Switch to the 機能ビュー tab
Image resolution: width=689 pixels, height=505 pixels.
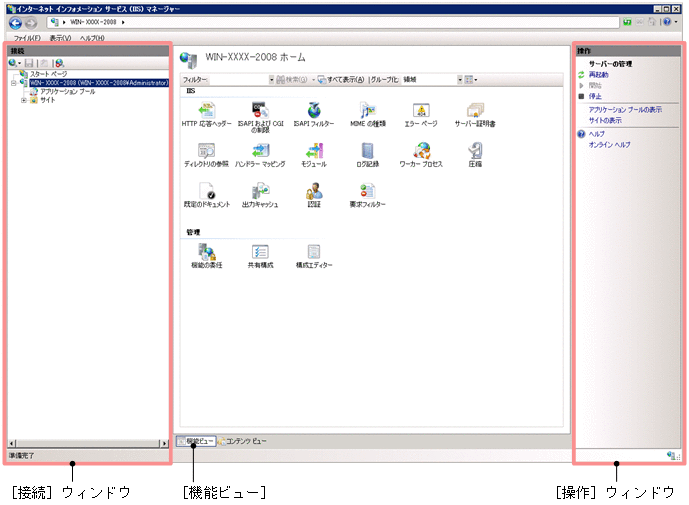196,441
